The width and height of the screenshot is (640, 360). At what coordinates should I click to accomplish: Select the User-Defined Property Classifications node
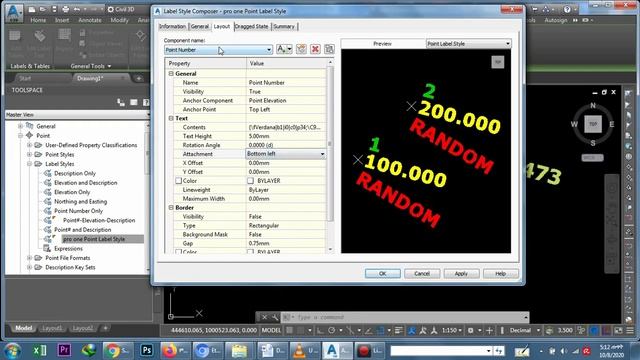click(91, 145)
